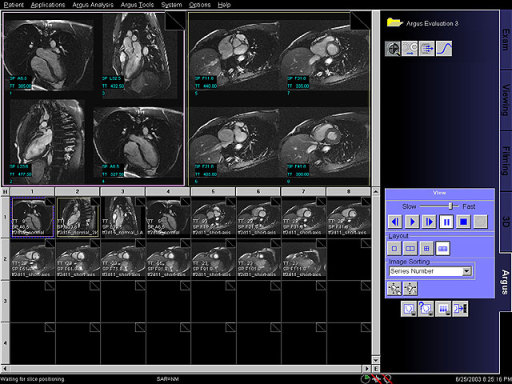Click the down arrow of the thumbnail scrollbar
This screenshot has height=384, width=512.
(376, 360)
